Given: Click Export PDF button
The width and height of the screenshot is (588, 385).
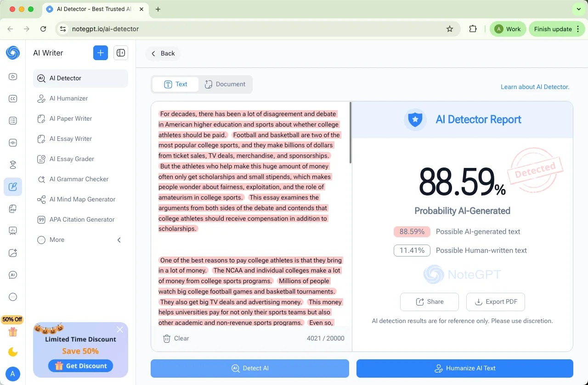Looking at the screenshot, I should pos(495,302).
